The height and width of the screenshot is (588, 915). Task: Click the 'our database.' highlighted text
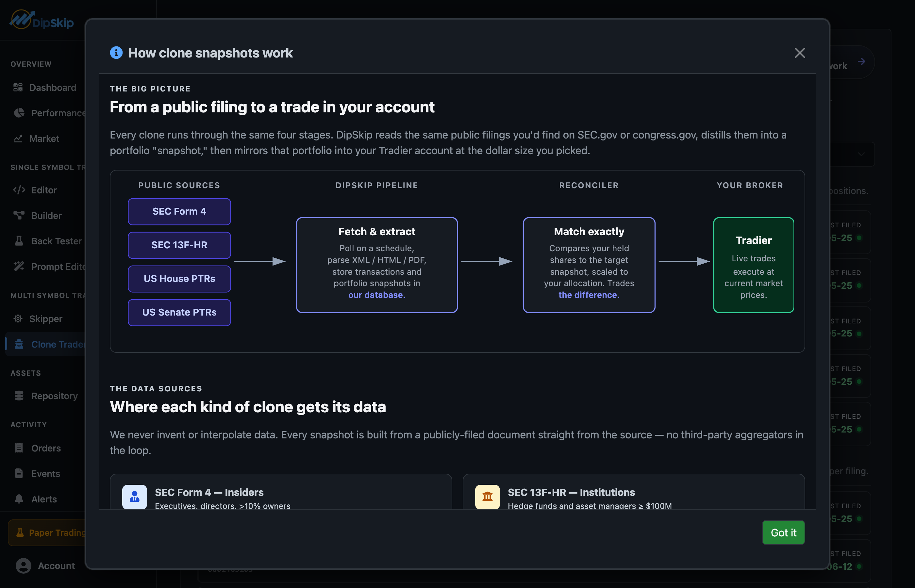click(x=376, y=295)
